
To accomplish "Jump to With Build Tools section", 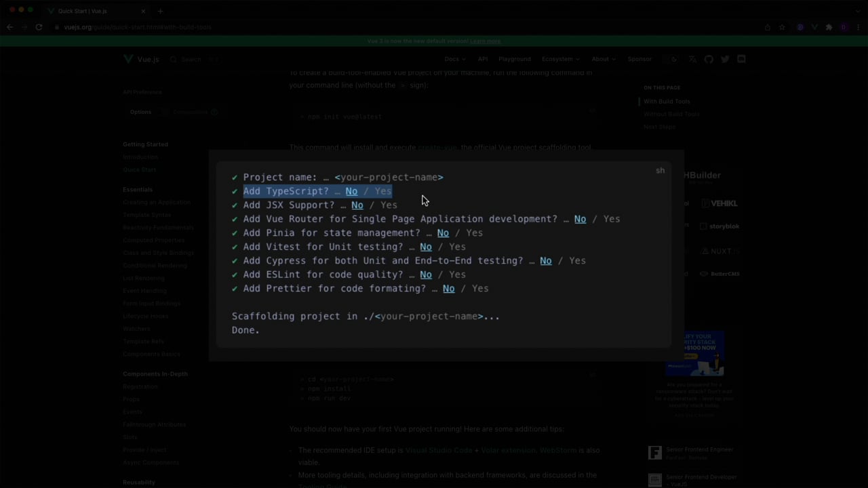I will [x=667, y=102].
